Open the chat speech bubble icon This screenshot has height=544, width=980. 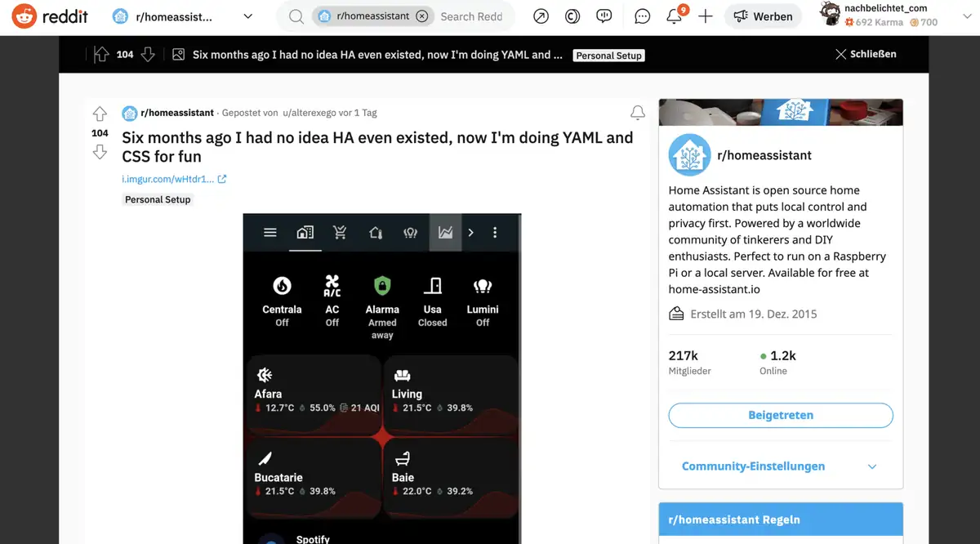[643, 16]
